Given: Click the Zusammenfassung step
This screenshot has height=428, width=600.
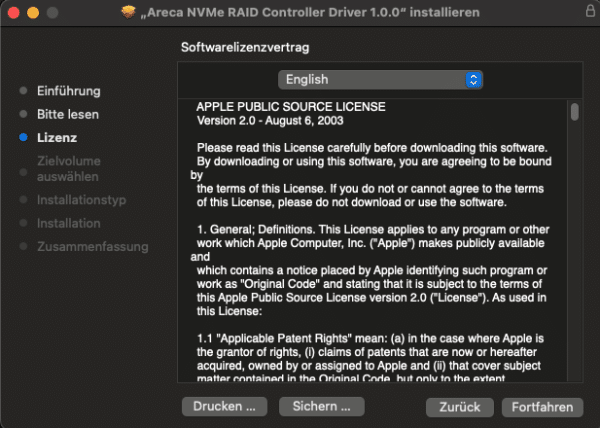Looking at the screenshot, I should tap(93, 247).
